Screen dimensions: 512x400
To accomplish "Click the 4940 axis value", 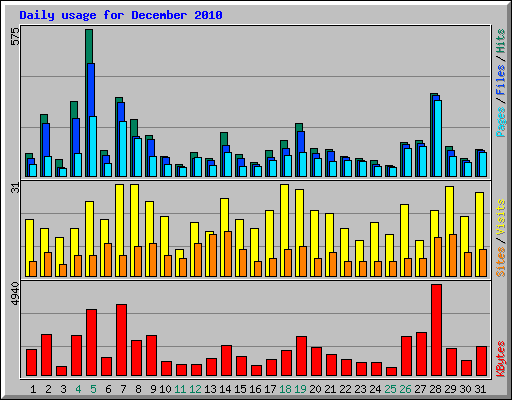I will point(15,294).
